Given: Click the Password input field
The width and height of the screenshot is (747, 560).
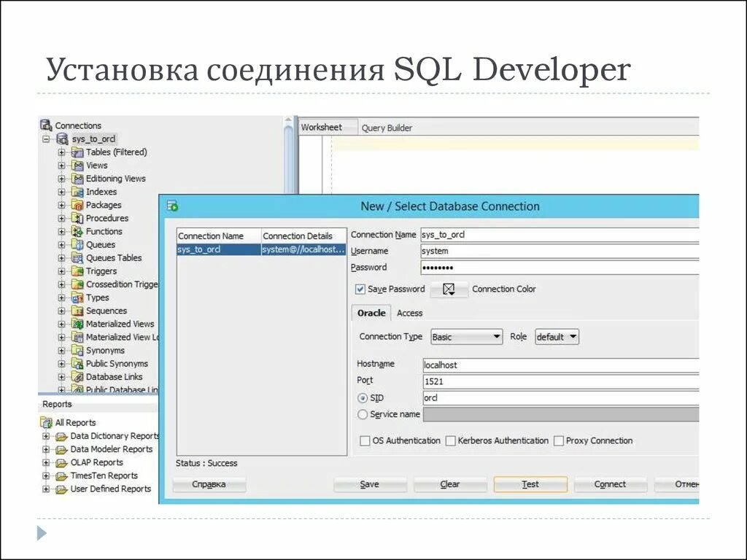Looking at the screenshot, I should 560,268.
